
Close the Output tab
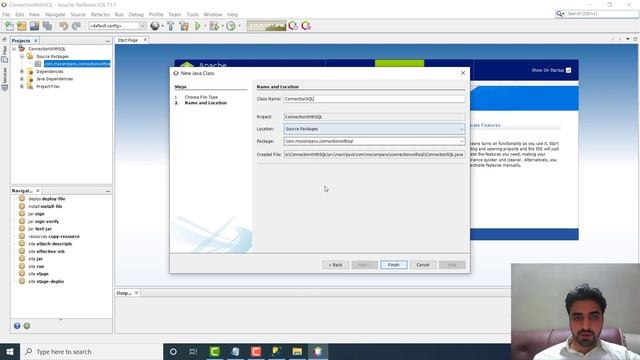point(136,293)
